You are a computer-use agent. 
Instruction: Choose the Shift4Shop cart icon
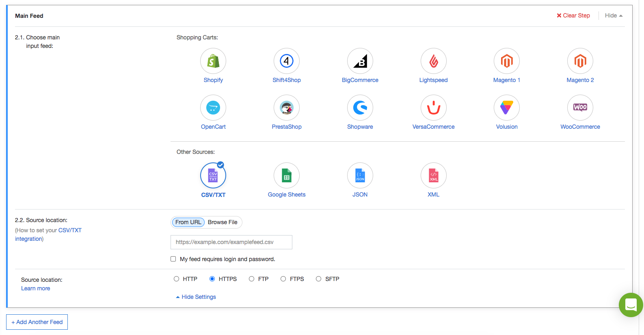pyautogui.click(x=287, y=61)
